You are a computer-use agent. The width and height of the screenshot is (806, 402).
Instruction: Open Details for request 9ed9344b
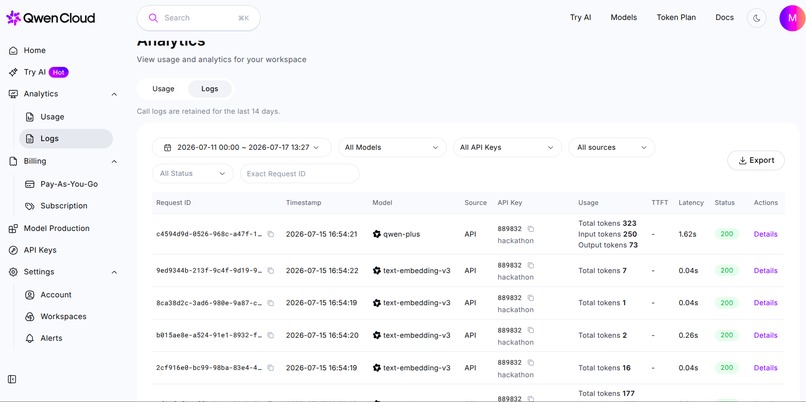[765, 271]
